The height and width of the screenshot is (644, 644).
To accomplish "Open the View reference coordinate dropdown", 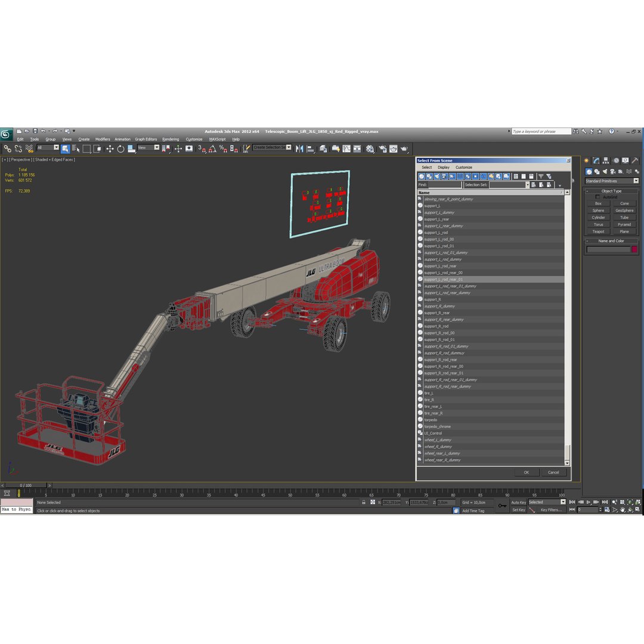I will [148, 147].
